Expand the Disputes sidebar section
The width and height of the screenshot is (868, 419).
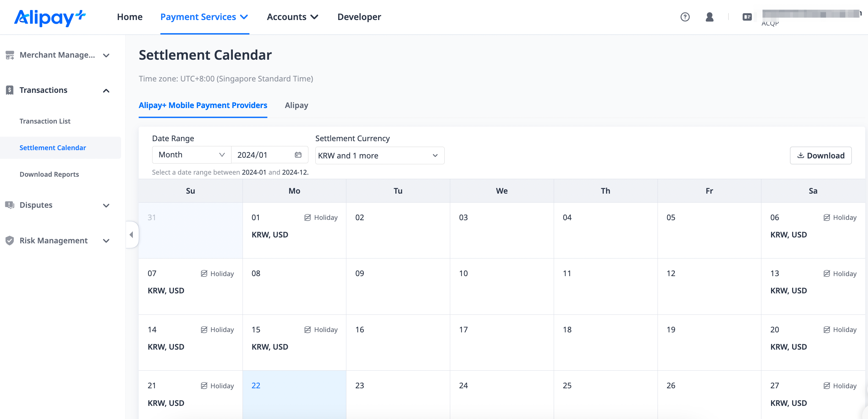pyautogui.click(x=106, y=205)
